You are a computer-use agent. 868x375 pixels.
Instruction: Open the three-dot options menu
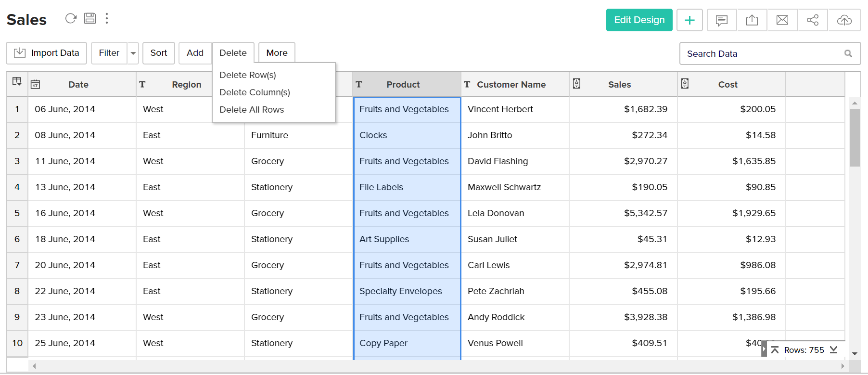pyautogui.click(x=107, y=18)
